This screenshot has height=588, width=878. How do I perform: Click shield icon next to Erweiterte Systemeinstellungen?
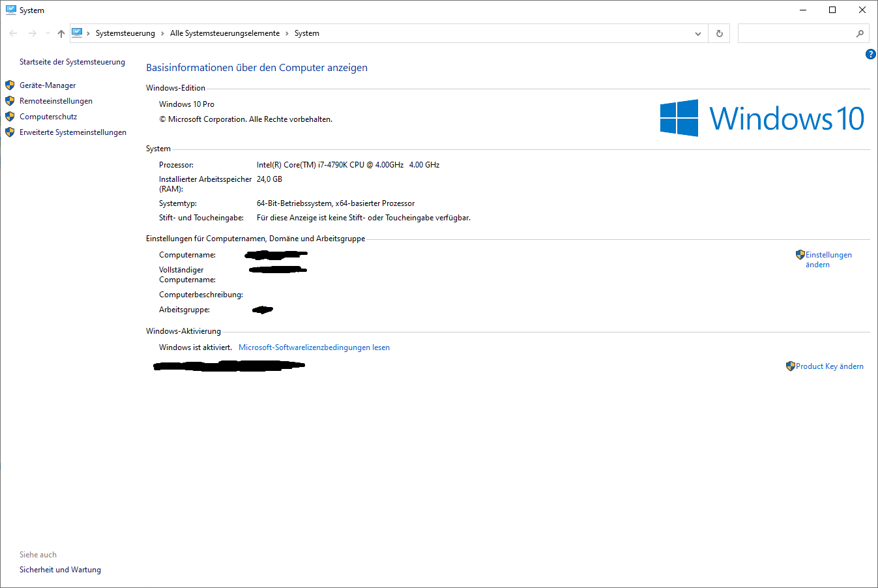pyautogui.click(x=10, y=132)
